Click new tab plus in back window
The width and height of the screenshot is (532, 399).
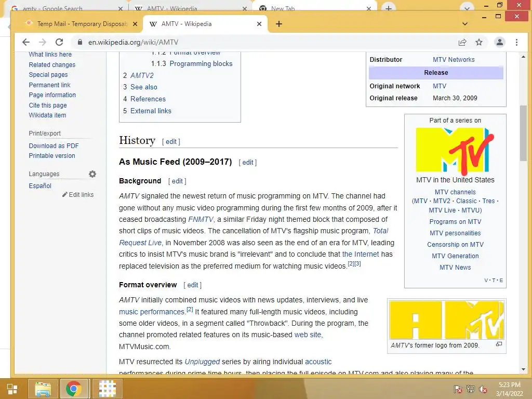click(x=389, y=7)
